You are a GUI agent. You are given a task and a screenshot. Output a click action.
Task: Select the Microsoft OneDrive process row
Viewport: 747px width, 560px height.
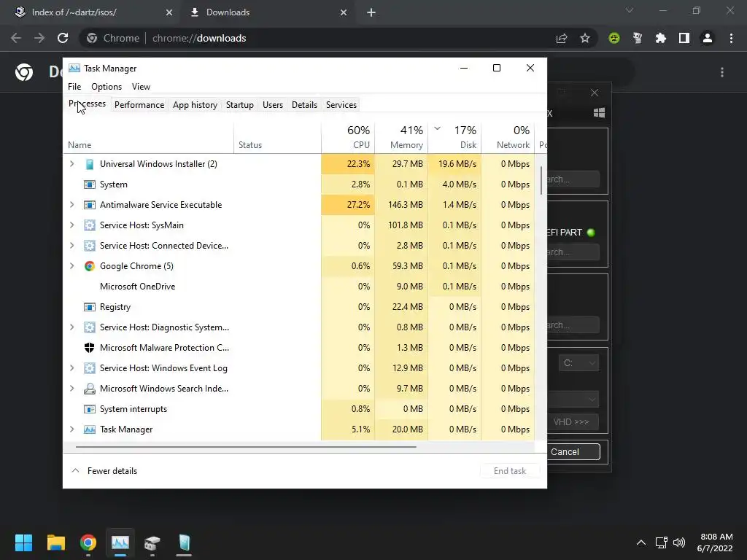298,287
